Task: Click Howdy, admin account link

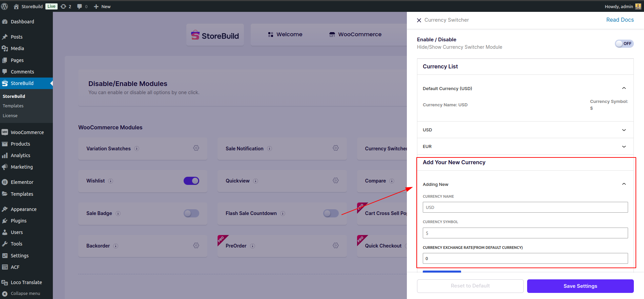Action: pyautogui.click(x=619, y=6)
